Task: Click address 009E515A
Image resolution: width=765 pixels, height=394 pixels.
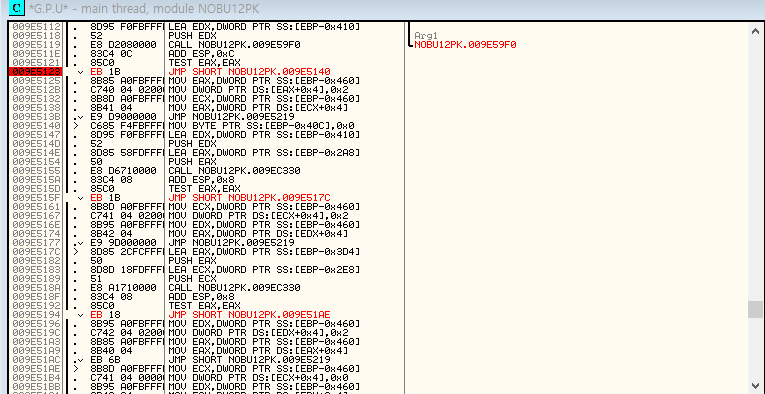Action: 36,180
